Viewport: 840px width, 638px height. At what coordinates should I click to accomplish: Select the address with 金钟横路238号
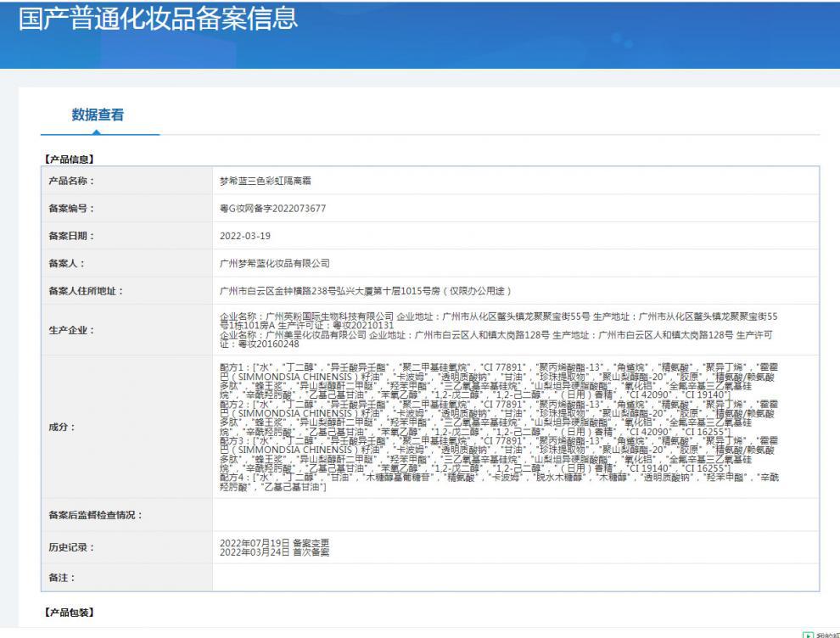[366, 291]
